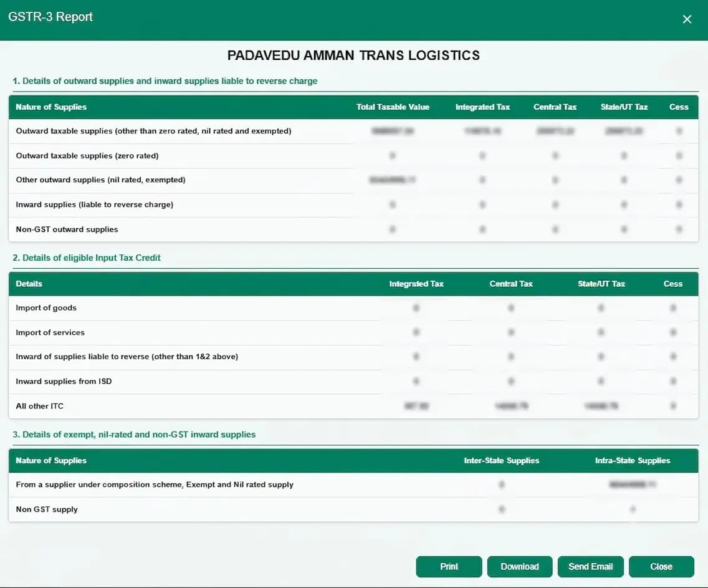Click Integrated Tax value of first outward supplies row
Viewport: 708px width, 588px height.
[x=482, y=131]
